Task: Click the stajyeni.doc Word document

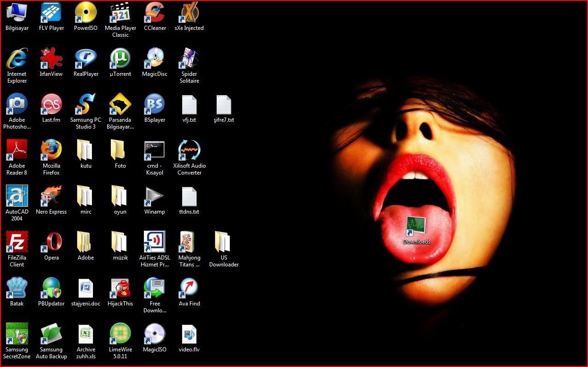Action: coord(86,288)
